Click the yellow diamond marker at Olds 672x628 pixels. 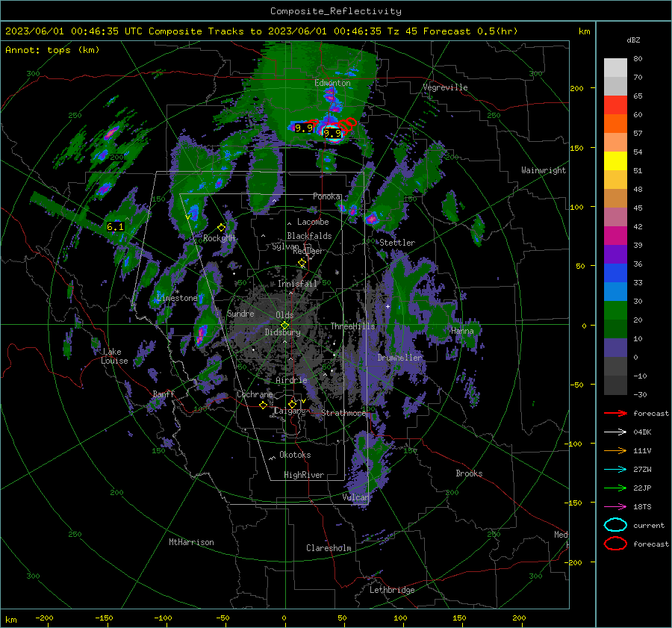tap(284, 326)
